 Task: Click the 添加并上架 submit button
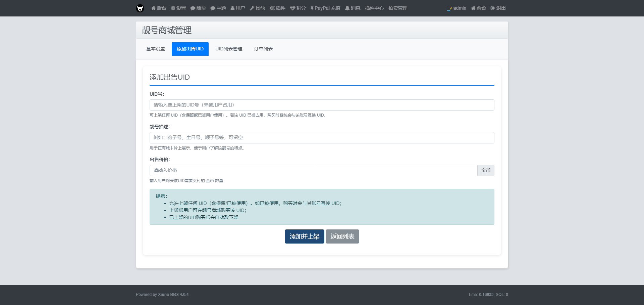[304, 236]
